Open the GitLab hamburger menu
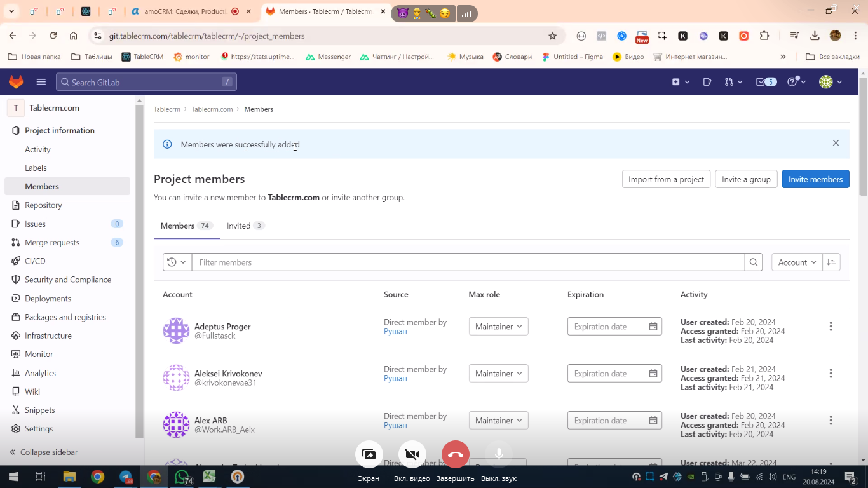Viewport: 868px width, 488px height. click(41, 82)
